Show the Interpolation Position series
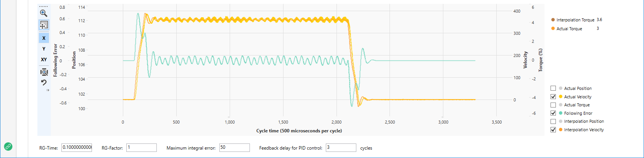 coord(553,121)
